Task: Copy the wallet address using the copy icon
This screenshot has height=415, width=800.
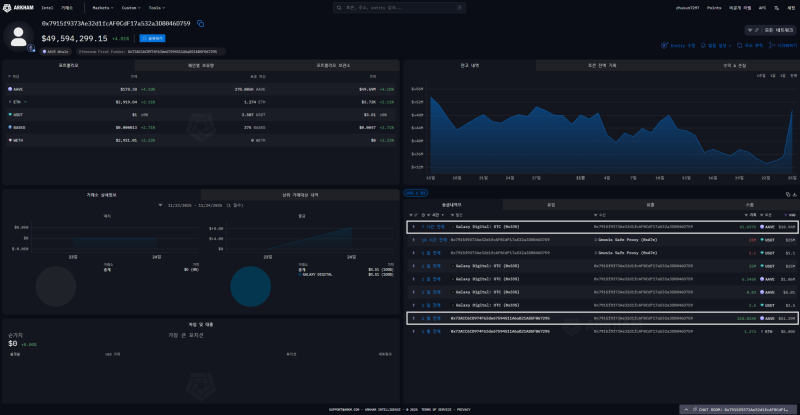Action: point(201,23)
